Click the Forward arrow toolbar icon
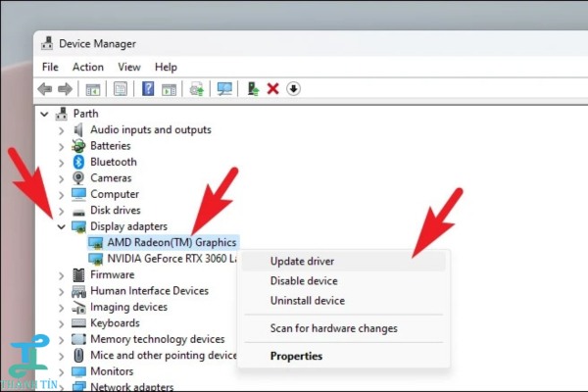The width and height of the screenshot is (588, 392). (65, 89)
